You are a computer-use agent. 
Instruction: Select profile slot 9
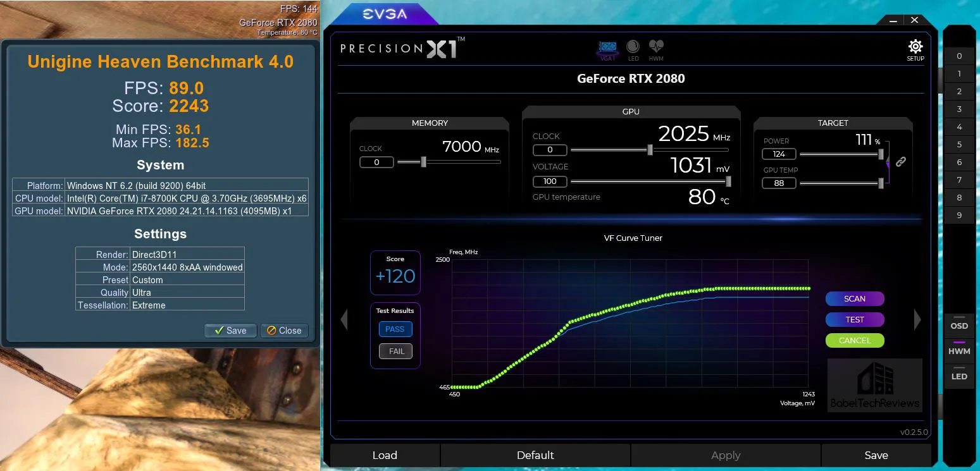959,216
